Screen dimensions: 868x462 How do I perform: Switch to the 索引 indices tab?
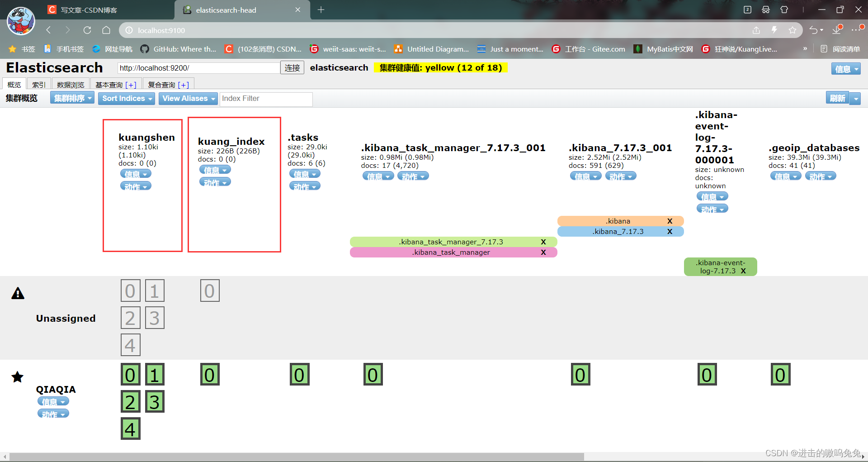[39, 84]
